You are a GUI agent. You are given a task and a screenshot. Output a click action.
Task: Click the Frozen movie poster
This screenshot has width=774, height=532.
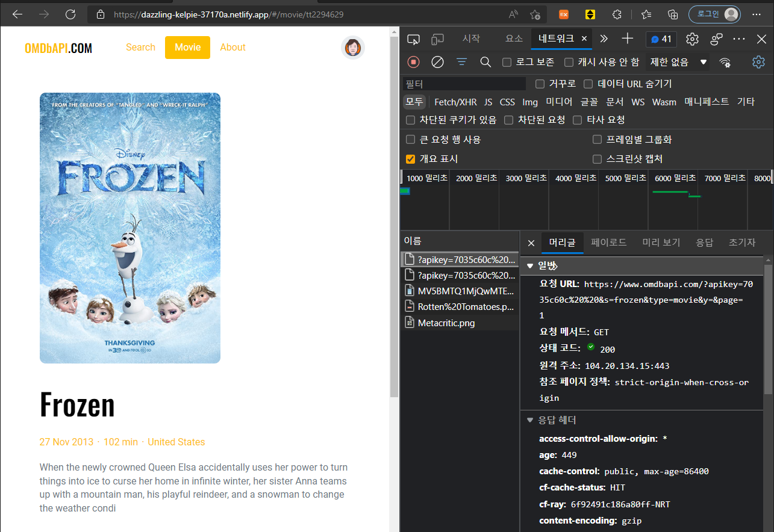click(130, 228)
